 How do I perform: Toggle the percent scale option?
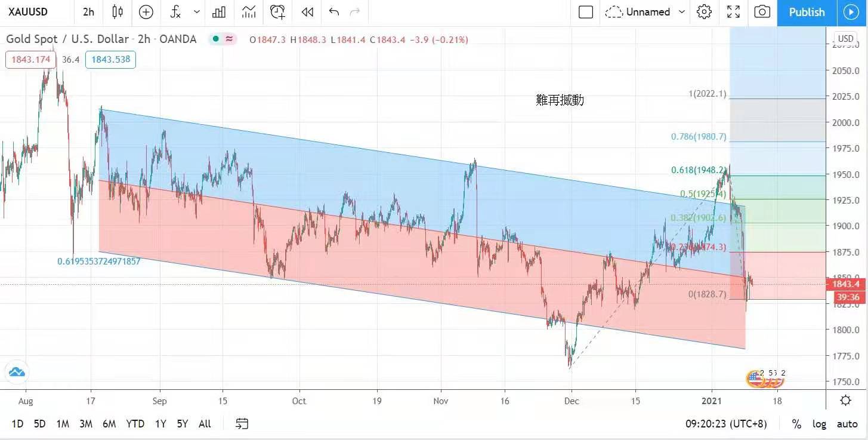tap(796, 424)
